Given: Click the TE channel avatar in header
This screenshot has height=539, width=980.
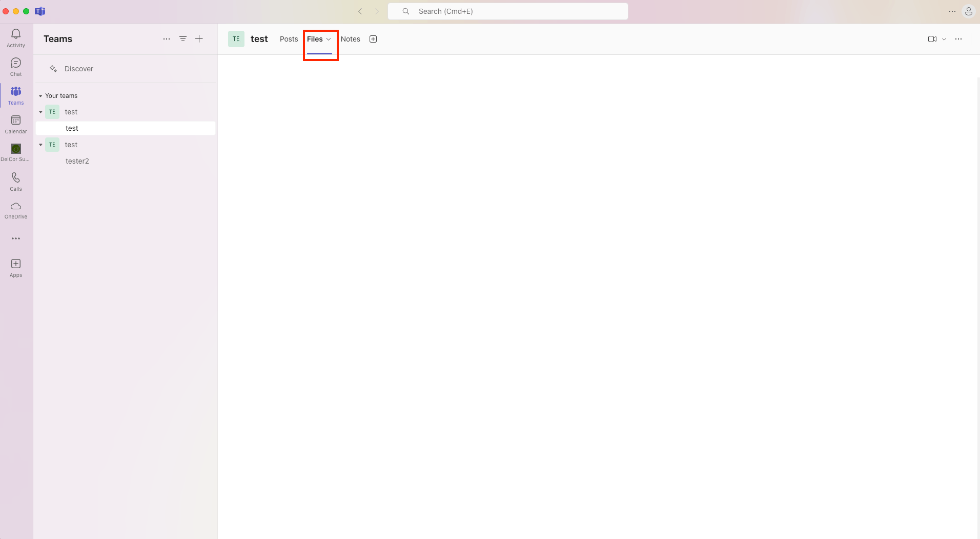Looking at the screenshot, I should click(236, 39).
